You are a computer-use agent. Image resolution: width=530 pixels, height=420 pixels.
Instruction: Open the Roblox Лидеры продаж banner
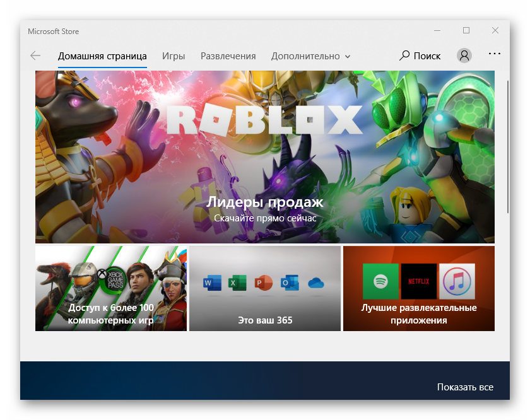point(265,157)
